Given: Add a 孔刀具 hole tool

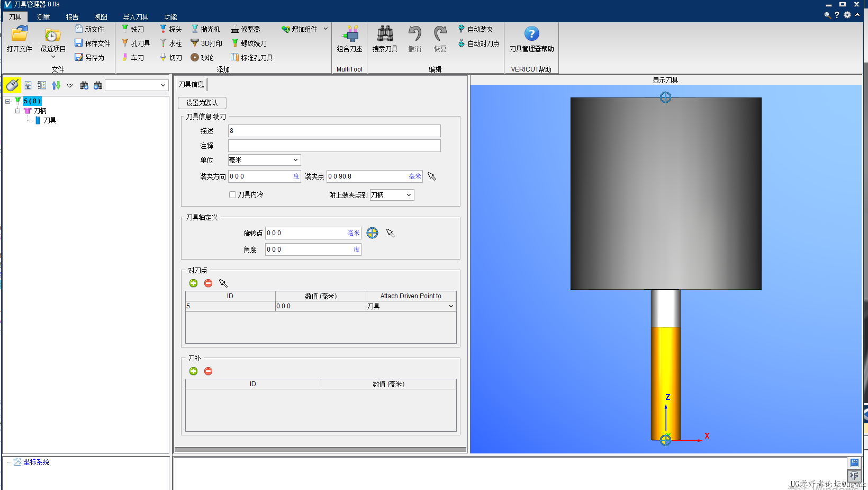Looking at the screenshot, I should click(136, 43).
